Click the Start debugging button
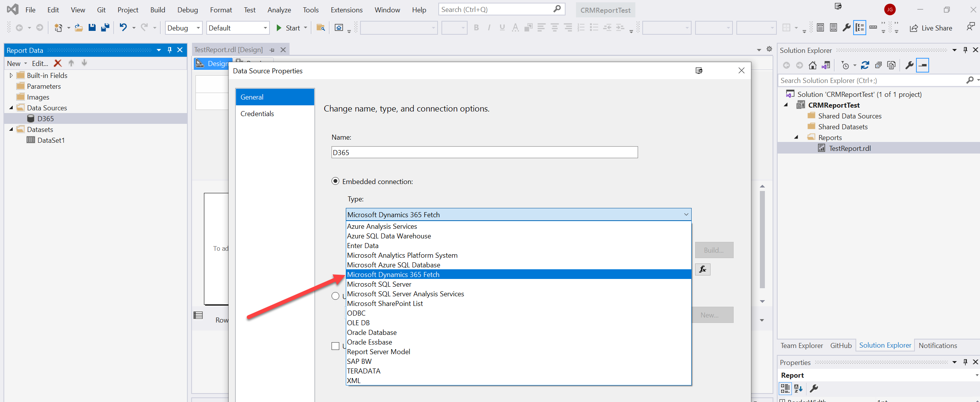The width and height of the screenshot is (980, 402). coord(288,28)
